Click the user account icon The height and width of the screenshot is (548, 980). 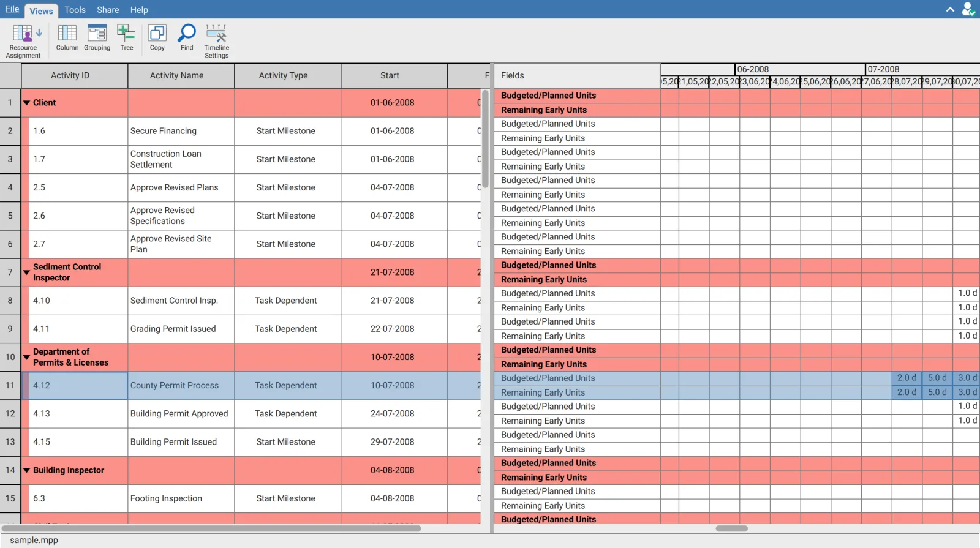tap(968, 9)
